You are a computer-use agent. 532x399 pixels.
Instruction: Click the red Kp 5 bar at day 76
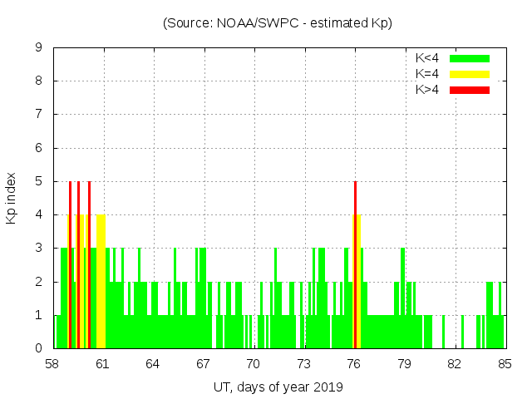tap(355, 266)
